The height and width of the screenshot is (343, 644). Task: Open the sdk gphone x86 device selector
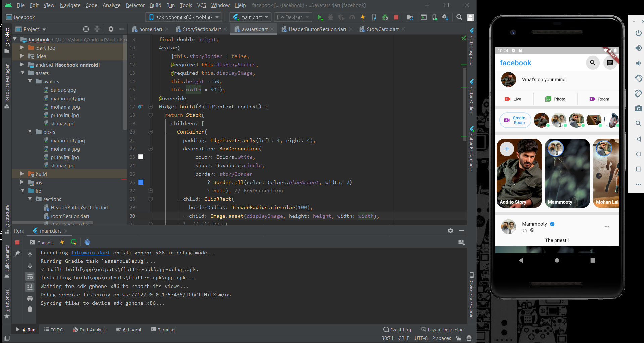pyautogui.click(x=183, y=17)
